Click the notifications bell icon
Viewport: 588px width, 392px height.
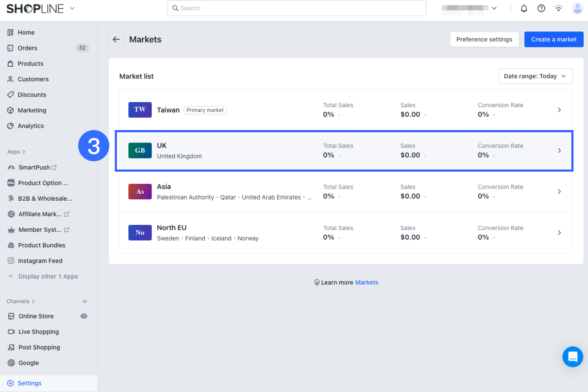(x=524, y=8)
